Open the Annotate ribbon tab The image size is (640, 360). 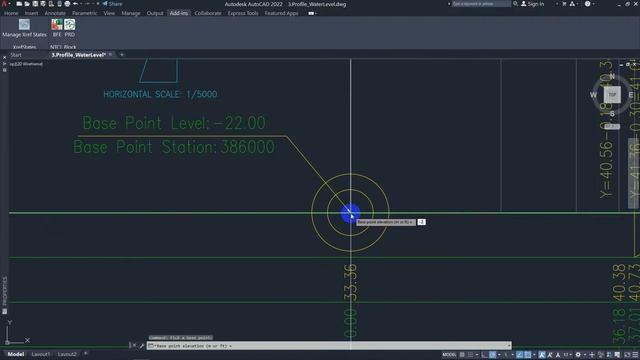(55, 13)
